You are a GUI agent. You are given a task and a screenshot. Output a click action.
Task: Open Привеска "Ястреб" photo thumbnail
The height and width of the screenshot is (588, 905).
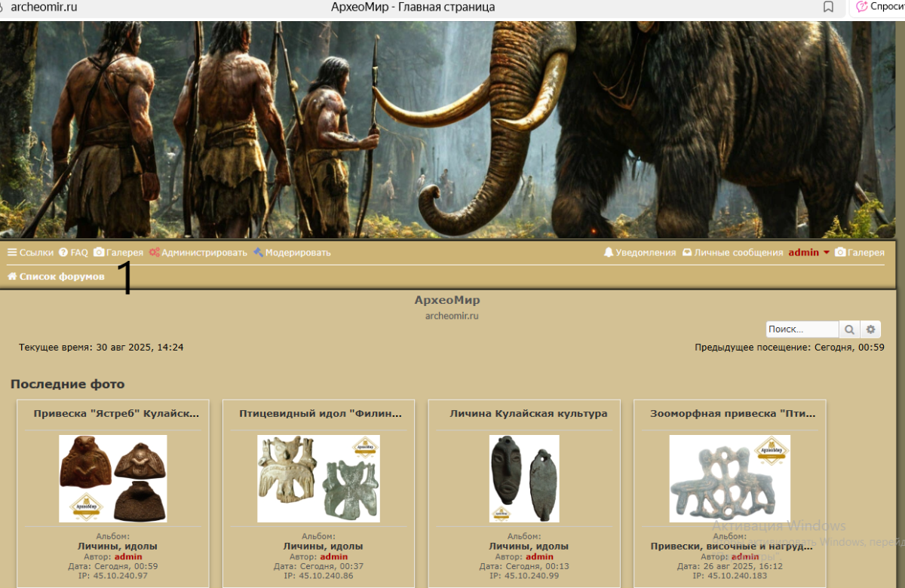[113, 479]
